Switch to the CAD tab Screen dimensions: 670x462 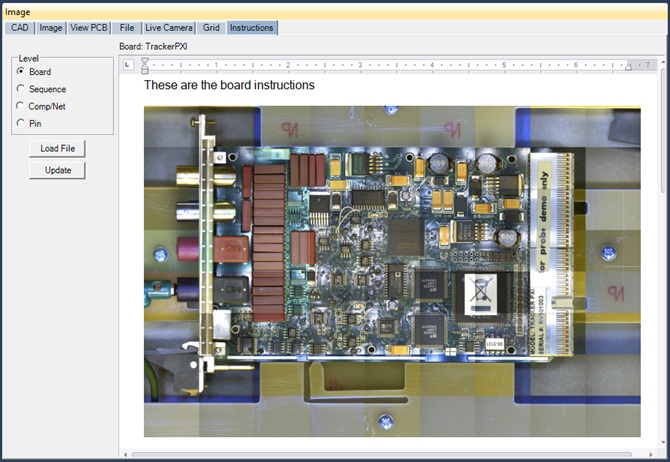(20, 28)
